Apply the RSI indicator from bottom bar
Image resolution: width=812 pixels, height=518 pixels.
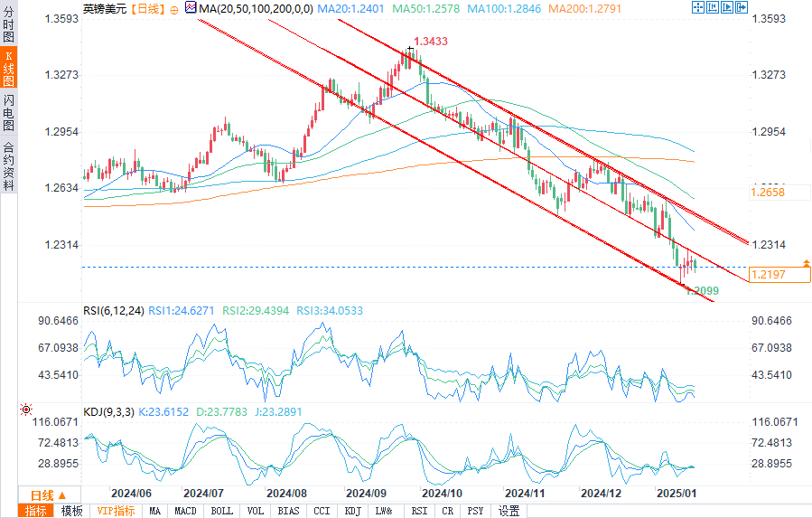click(x=419, y=511)
